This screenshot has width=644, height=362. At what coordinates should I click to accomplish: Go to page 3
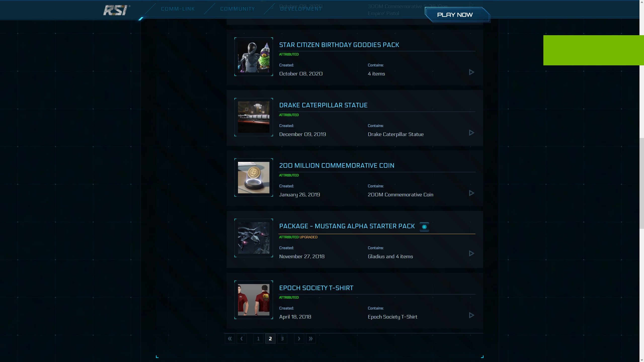(x=282, y=339)
